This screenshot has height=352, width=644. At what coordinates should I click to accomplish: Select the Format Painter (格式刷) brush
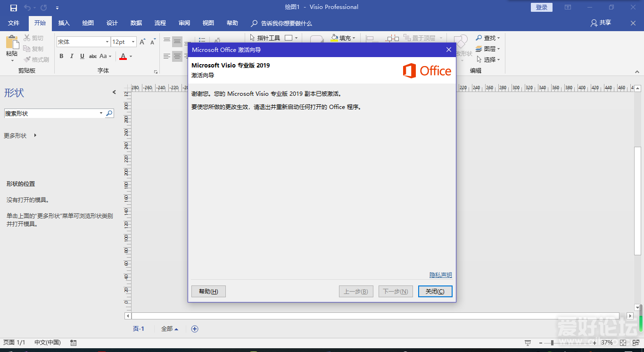pos(27,59)
